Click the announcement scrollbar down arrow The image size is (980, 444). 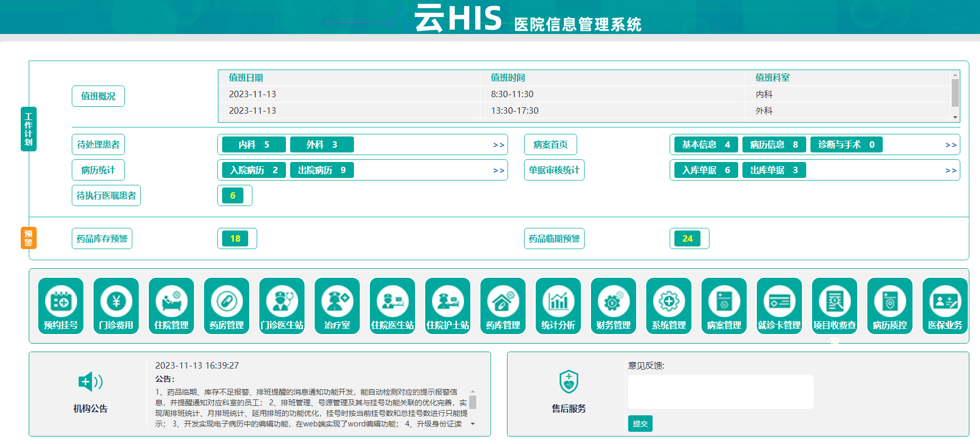pyautogui.click(x=472, y=424)
